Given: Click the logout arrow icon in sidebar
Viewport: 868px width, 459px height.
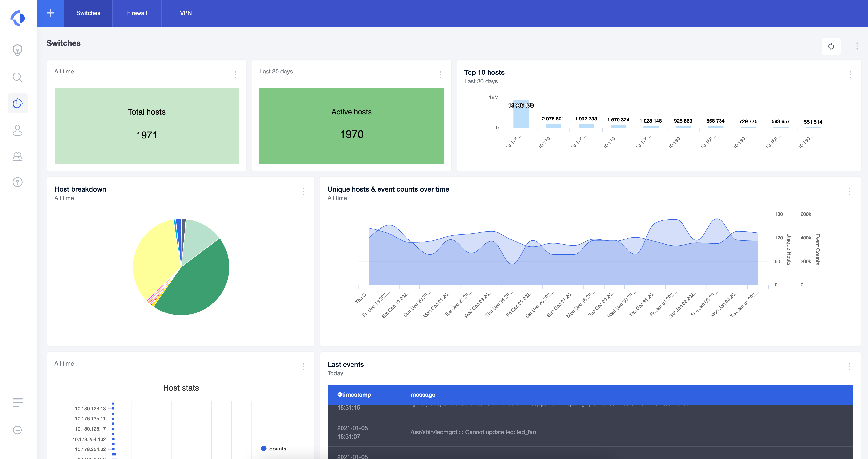Looking at the screenshot, I should click(18, 430).
